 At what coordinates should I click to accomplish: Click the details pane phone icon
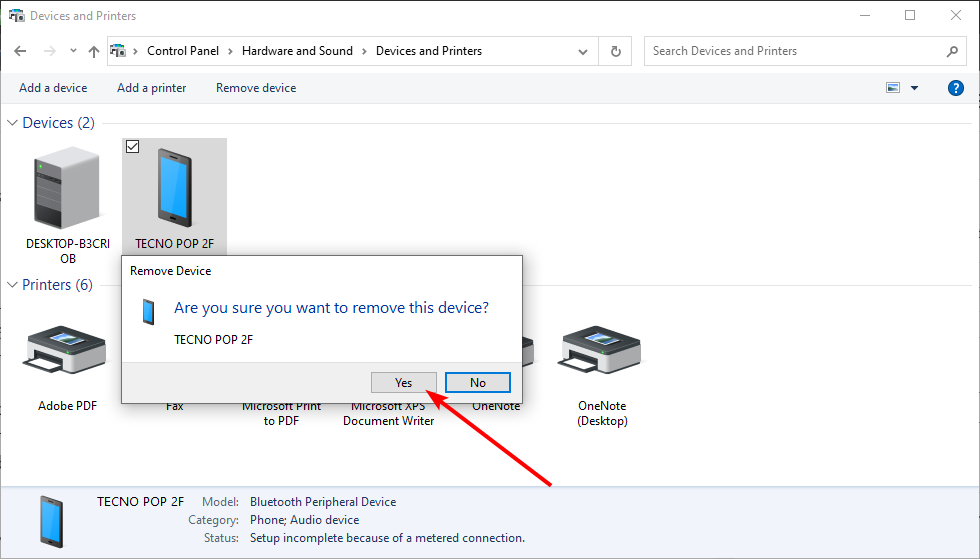point(51,521)
